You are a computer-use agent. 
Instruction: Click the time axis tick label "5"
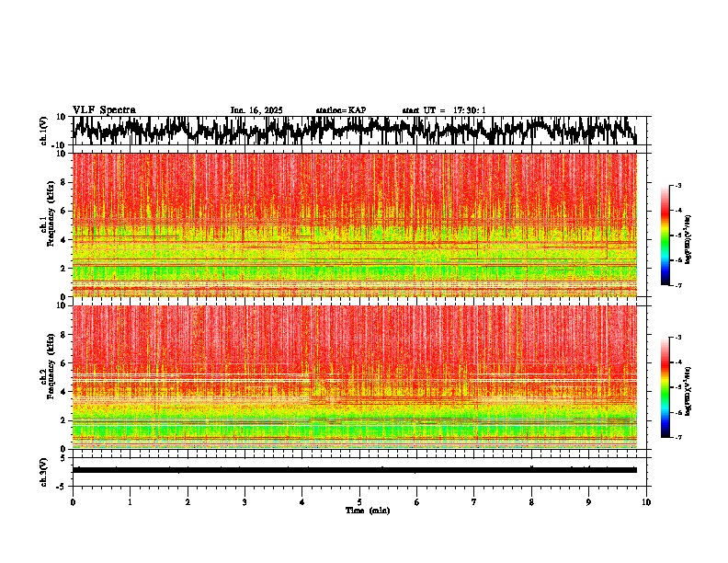359,502
